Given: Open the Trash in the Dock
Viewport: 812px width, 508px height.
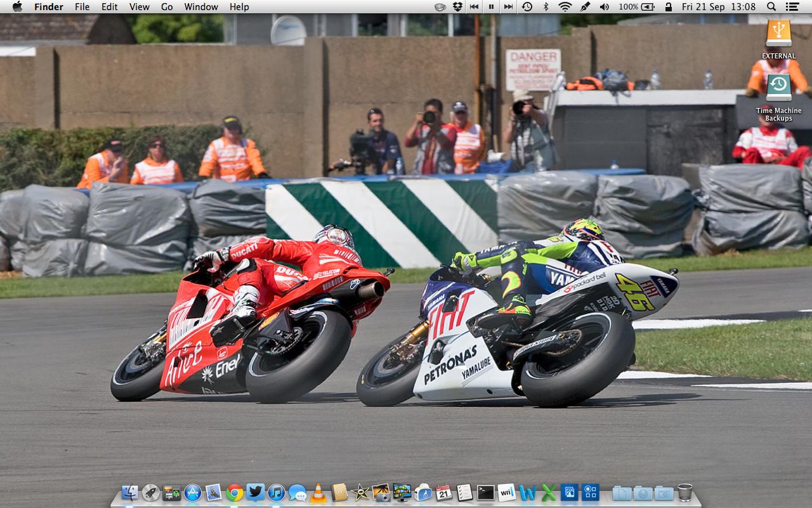Looking at the screenshot, I should click(685, 492).
